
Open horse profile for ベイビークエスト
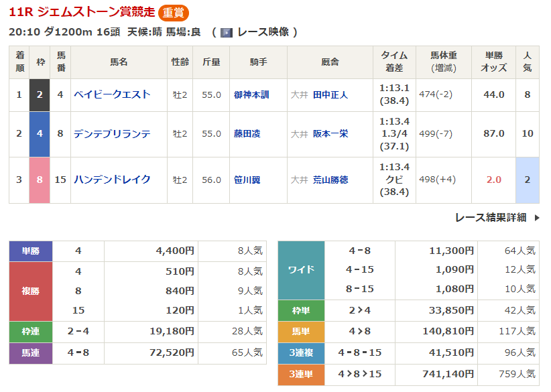112,95
